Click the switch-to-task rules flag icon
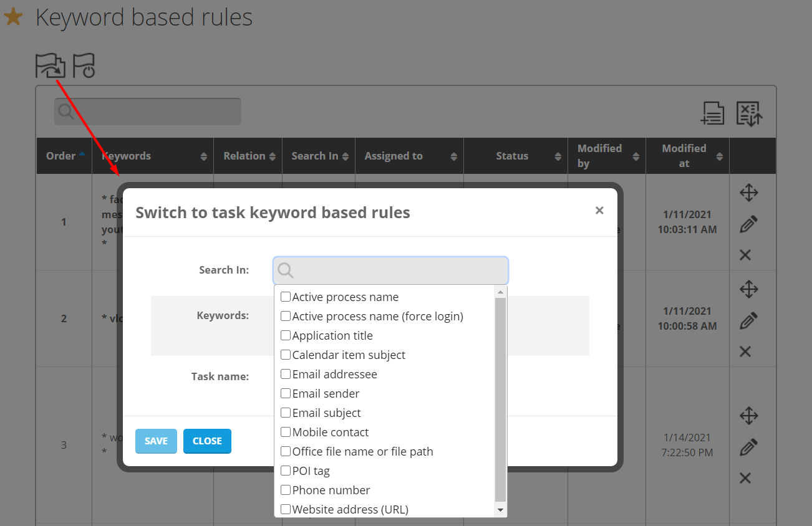 pyautogui.click(x=50, y=65)
